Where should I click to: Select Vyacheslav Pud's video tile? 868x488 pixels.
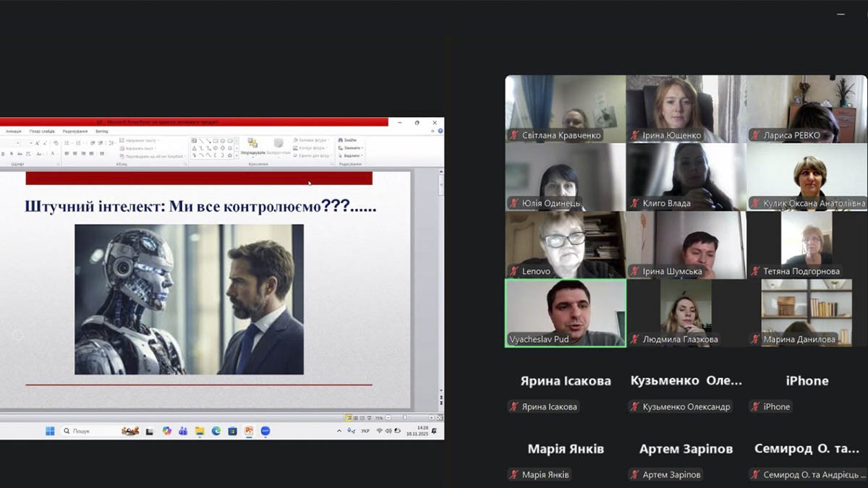[x=565, y=313]
